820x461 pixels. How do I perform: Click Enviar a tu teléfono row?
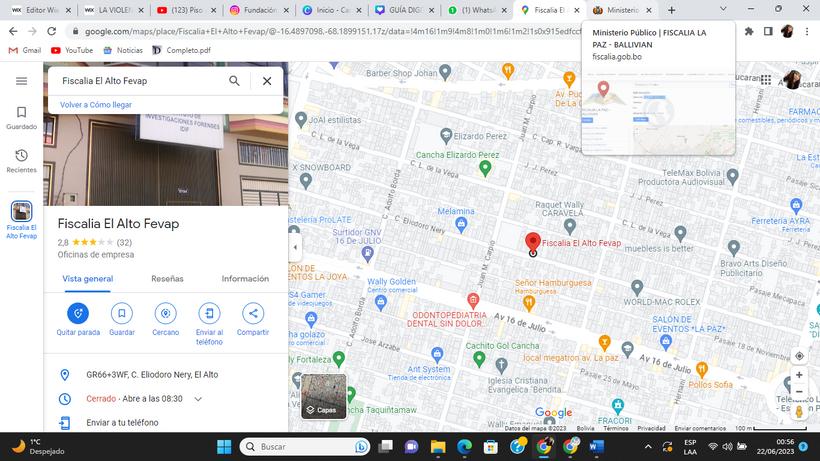pyautogui.click(x=165, y=422)
